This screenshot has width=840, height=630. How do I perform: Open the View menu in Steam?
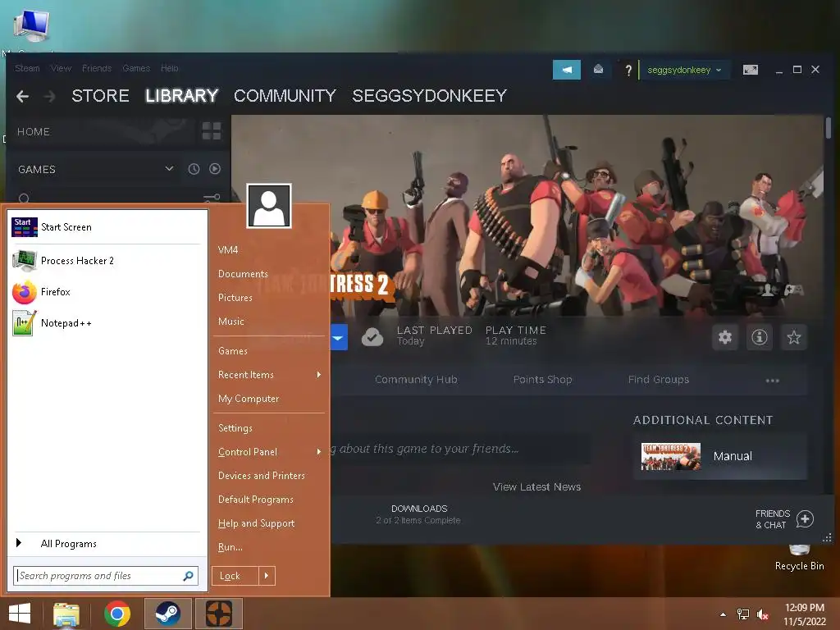coord(61,68)
